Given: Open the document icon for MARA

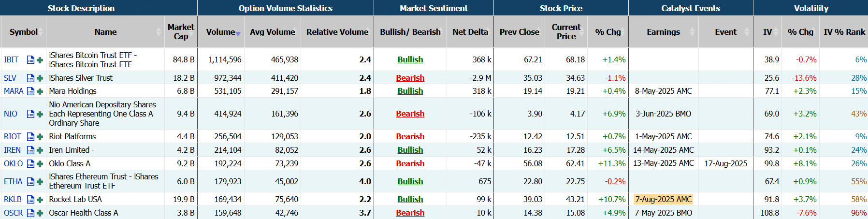Looking at the screenshot, I should tap(30, 91).
